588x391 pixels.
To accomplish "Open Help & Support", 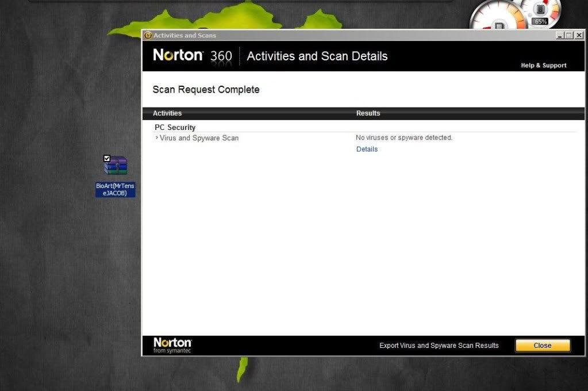I will coord(543,65).
